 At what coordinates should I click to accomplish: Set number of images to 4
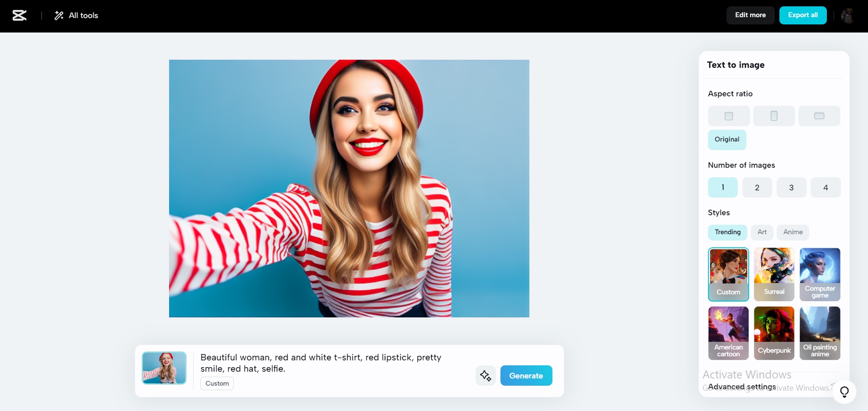click(x=826, y=187)
